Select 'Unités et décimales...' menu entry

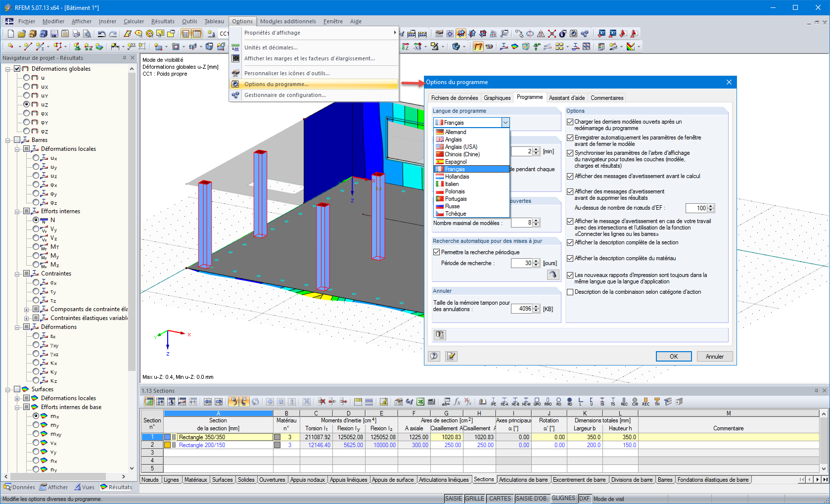pyautogui.click(x=314, y=47)
